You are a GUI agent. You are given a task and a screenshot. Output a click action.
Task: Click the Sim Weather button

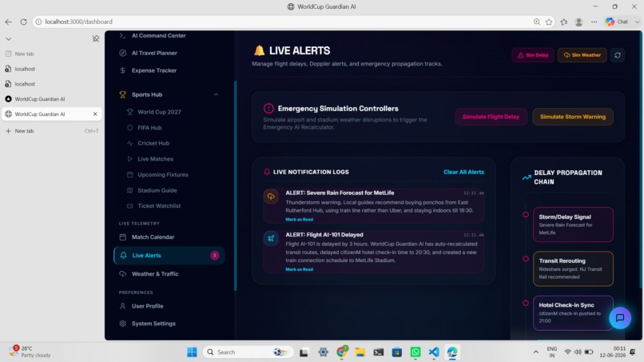coord(582,55)
